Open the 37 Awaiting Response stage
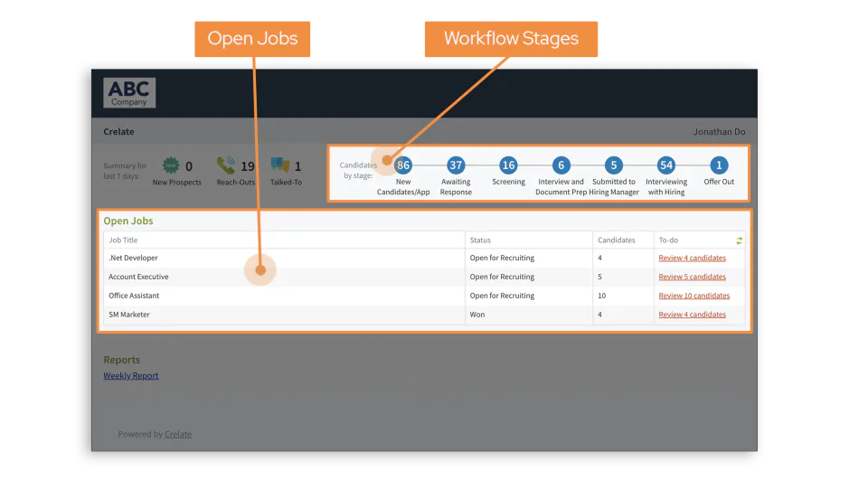 click(x=456, y=165)
